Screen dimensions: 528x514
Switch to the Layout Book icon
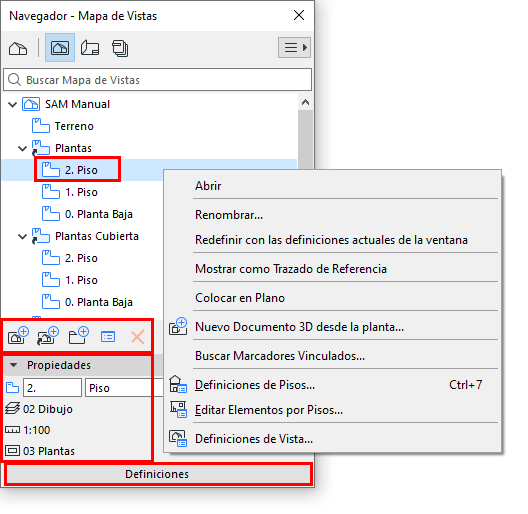pos(90,48)
